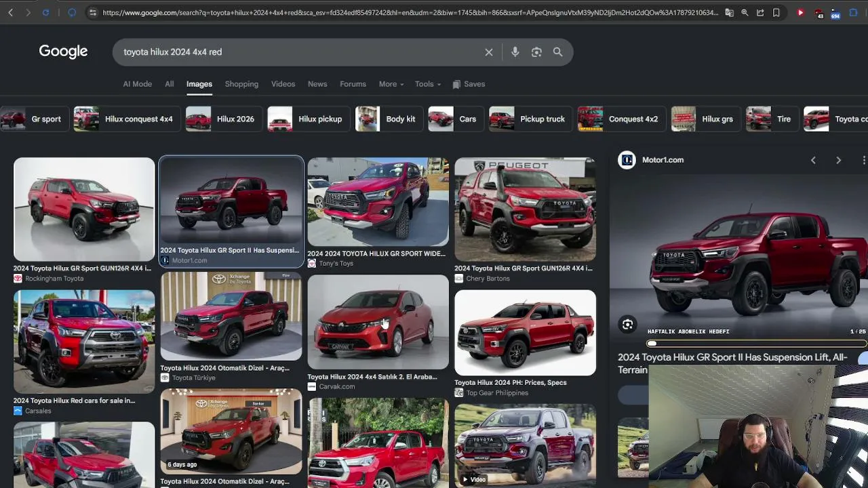The height and width of the screenshot is (488, 868).
Task: Switch to the All results tab
Action: 170,84
